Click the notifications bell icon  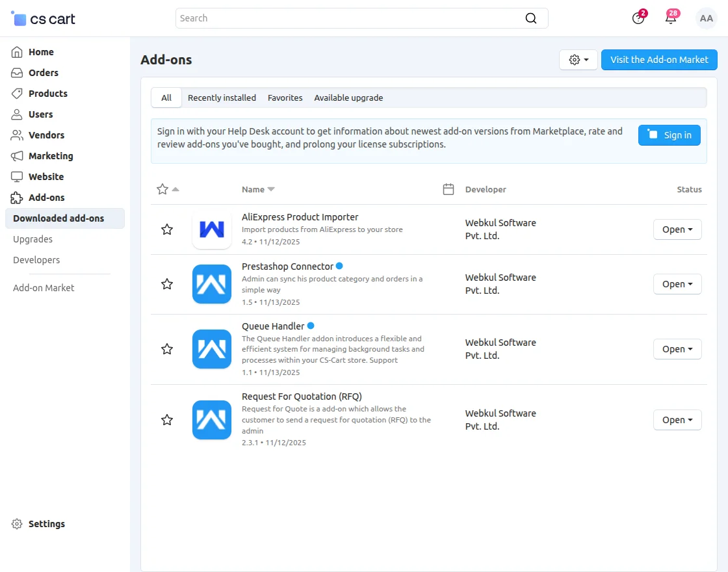671,18
